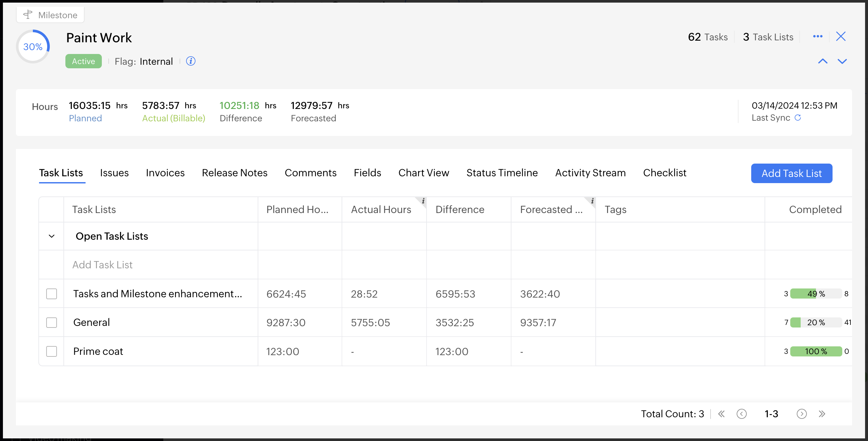Click the 100 % completion bar

816,351
